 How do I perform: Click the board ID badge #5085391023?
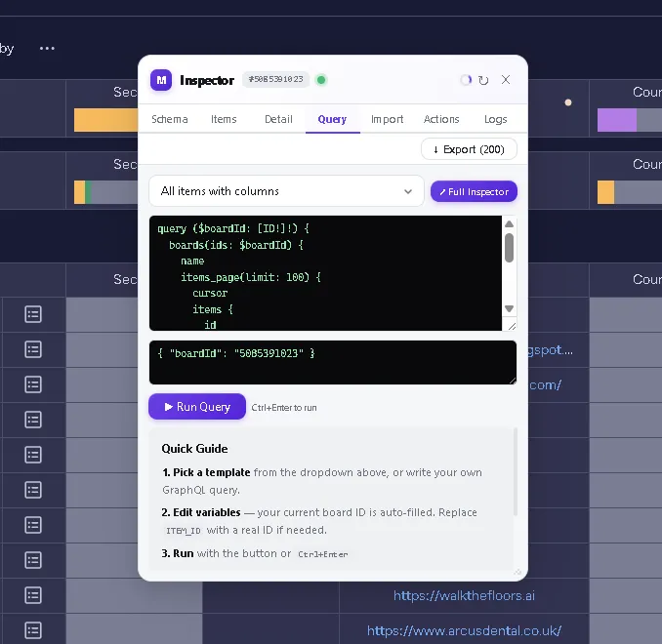pos(275,79)
